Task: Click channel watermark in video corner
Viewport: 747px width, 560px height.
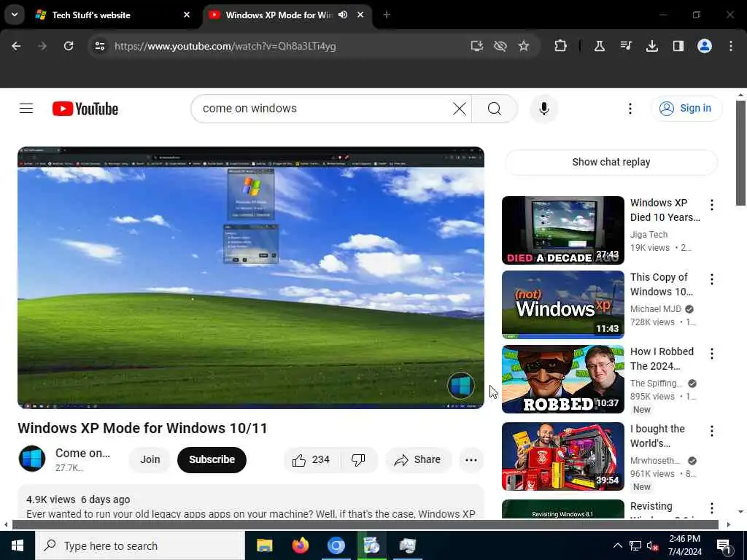Action: [461, 385]
